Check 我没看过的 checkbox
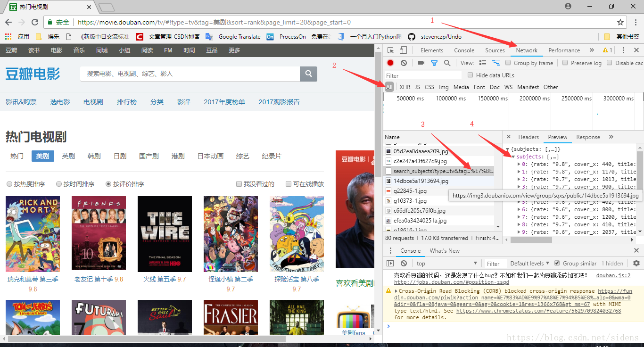Viewport: 644px width, 347px height. [239, 184]
